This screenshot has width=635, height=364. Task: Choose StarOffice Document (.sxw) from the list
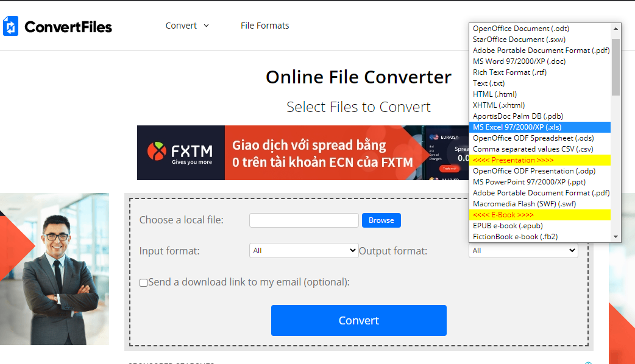(540, 39)
